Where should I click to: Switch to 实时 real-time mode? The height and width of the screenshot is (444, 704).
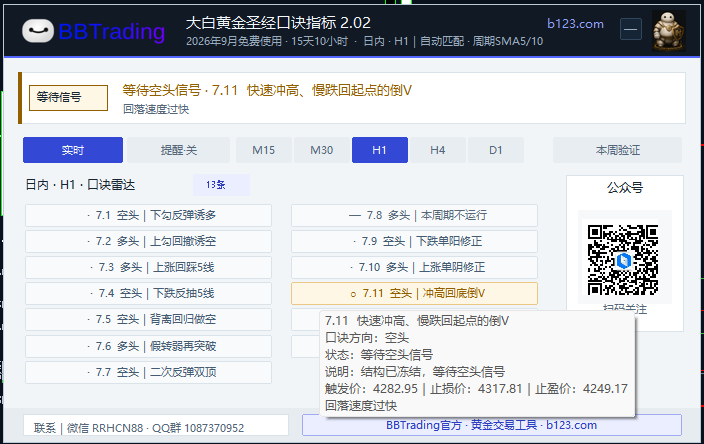coord(73,150)
